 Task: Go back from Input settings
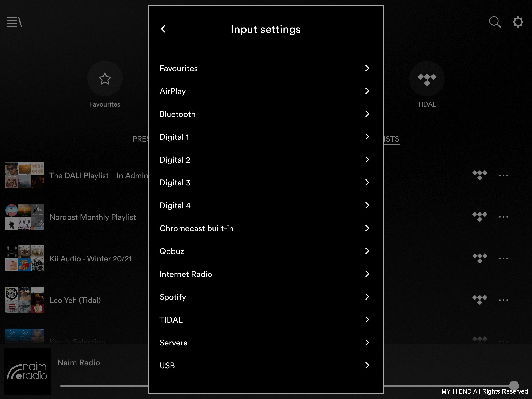pos(163,29)
